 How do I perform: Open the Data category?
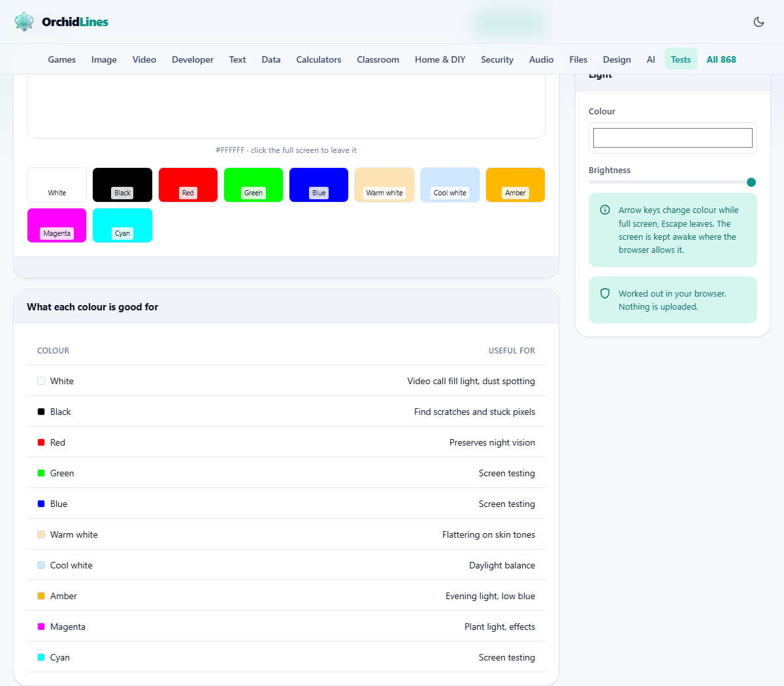(x=271, y=59)
